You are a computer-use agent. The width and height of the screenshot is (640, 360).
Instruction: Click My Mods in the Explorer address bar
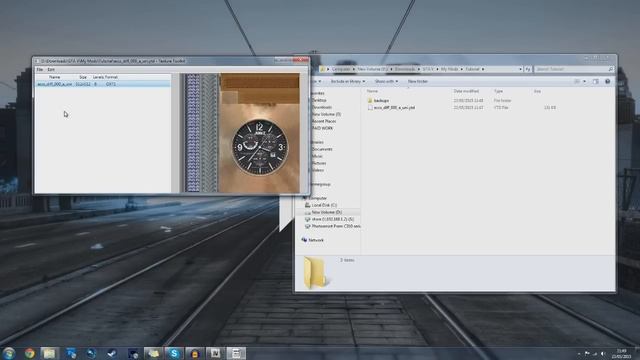[x=449, y=69]
